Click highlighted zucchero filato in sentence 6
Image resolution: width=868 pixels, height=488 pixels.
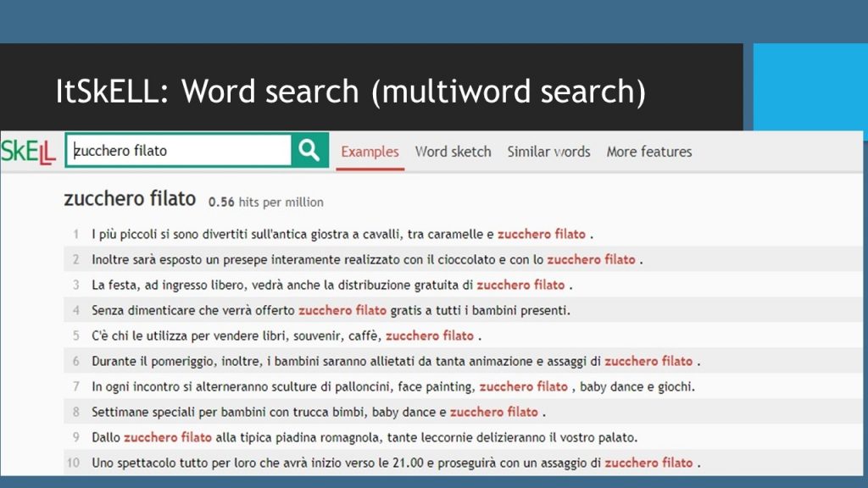point(648,361)
